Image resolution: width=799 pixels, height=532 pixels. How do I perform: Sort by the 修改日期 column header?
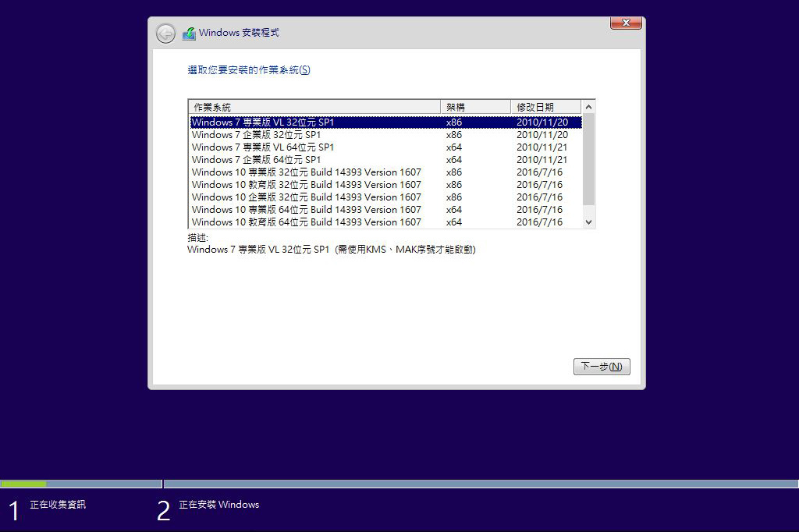[545, 107]
